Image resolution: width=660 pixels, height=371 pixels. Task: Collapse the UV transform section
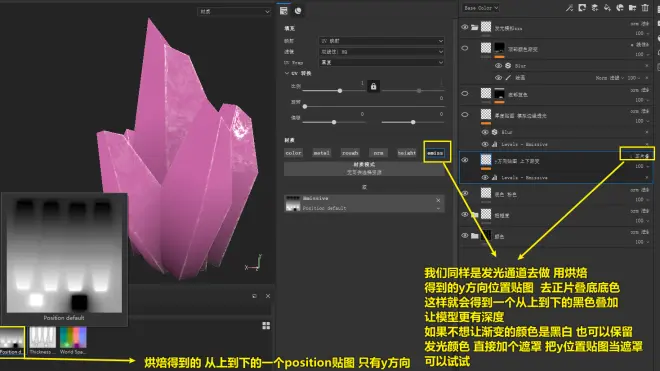coord(287,73)
